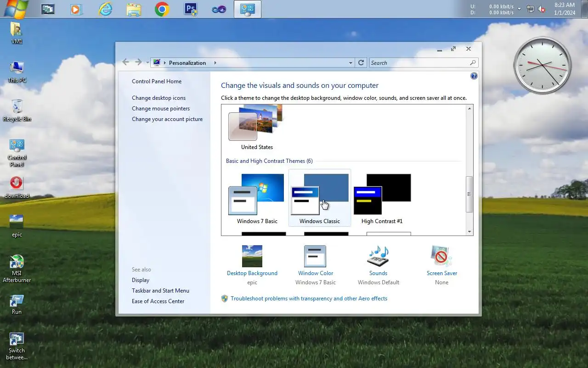Click the Window Color text link
Image resolution: width=588 pixels, height=368 pixels.
pos(316,273)
